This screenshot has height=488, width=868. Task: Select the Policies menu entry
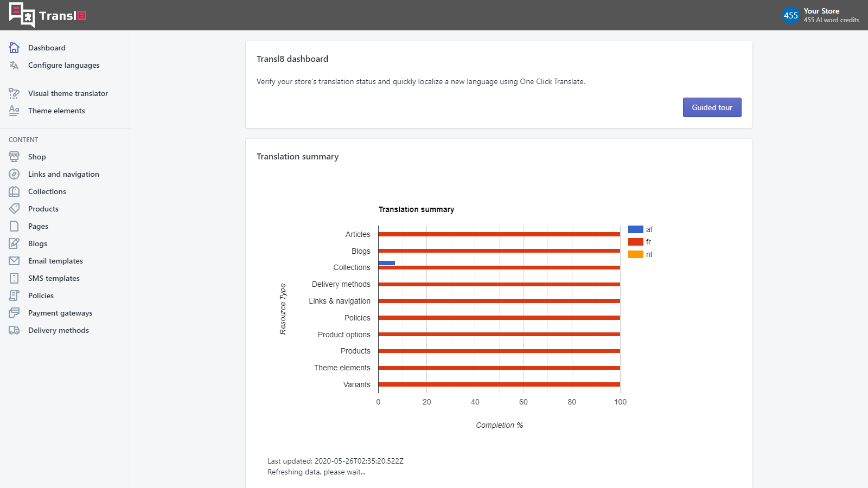[x=41, y=296]
